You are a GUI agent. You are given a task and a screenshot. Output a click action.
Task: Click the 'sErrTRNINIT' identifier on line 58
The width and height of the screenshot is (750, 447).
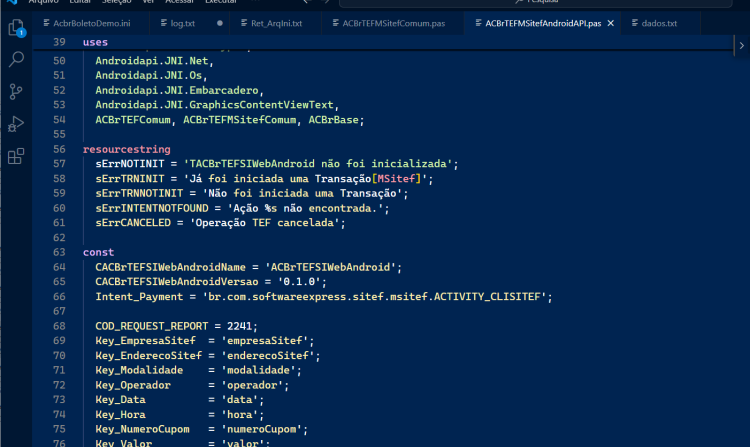click(x=130, y=179)
